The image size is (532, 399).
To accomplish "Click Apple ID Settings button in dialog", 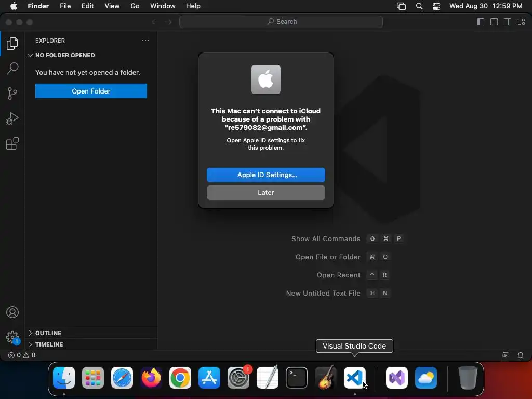I will pyautogui.click(x=265, y=175).
